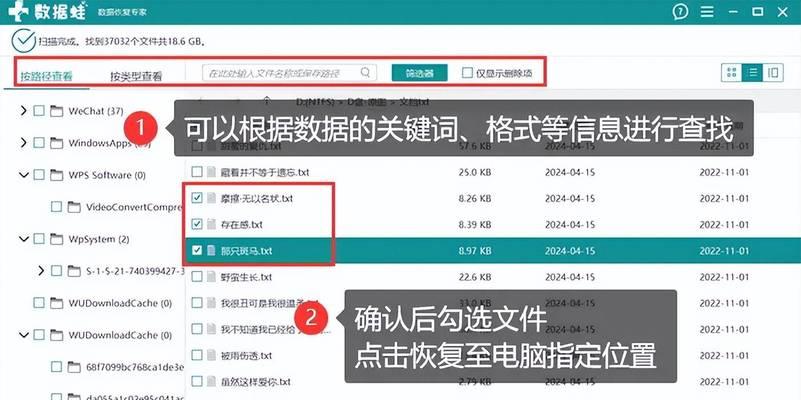Select the 野蛮生长.txt file name
The width and height of the screenshot is (801, 400).
[x=247, y=277]
